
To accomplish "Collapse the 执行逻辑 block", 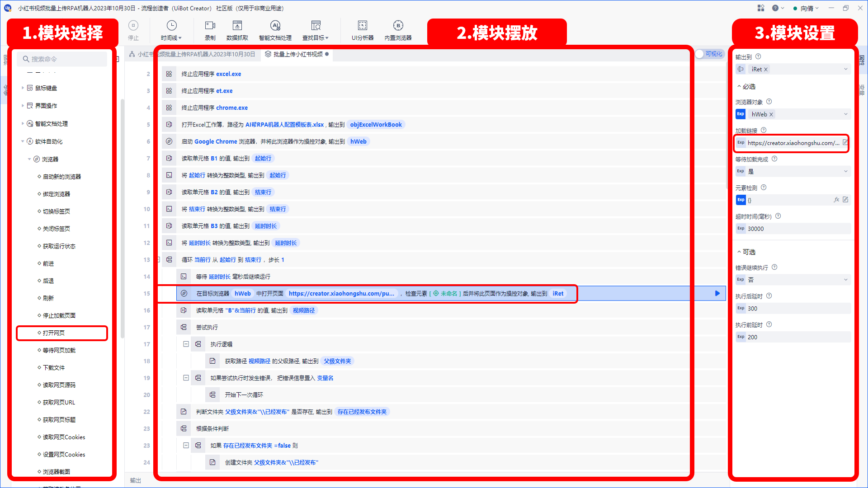I will tap(186, 344).
